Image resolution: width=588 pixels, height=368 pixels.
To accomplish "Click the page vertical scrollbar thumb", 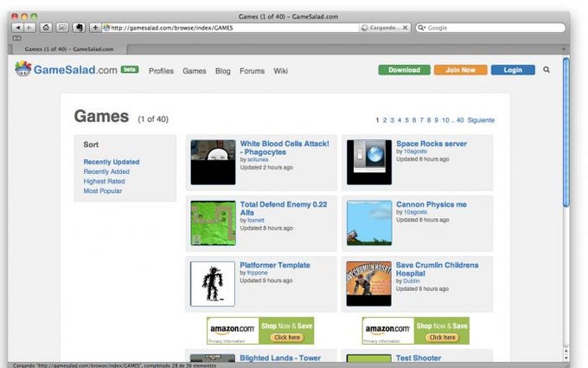I will click(566, 132).
